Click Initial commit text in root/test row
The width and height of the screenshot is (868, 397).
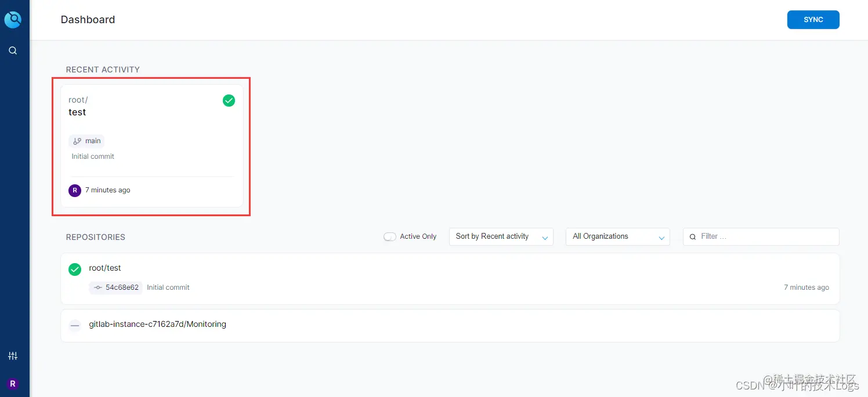tap(168, 287)
